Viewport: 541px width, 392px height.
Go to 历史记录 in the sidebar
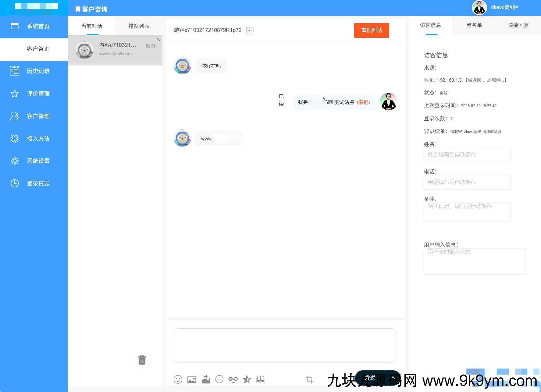[38, 71]
